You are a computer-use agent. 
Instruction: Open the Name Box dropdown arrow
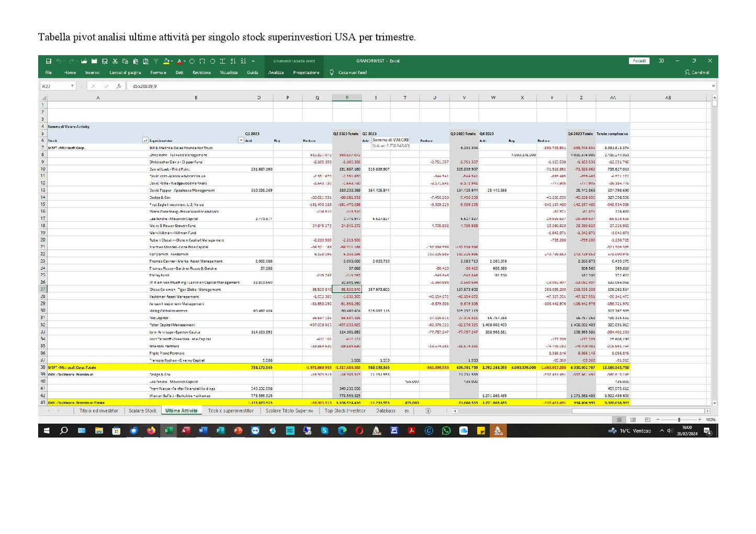[72, 86]
